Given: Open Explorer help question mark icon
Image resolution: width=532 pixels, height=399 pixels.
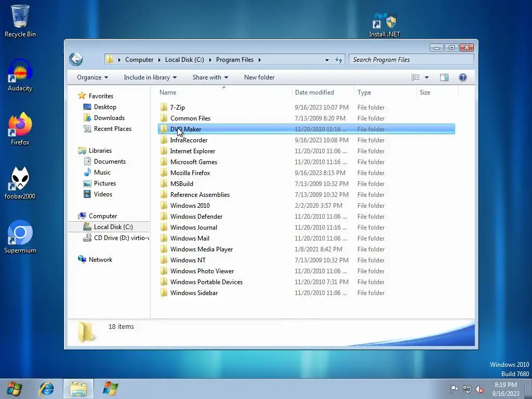Looking at the screenshot, I should (463, 77).
